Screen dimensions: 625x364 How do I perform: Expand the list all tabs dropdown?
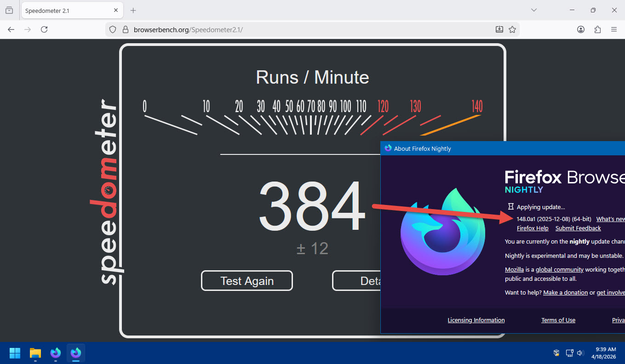[x=534, y=10]
